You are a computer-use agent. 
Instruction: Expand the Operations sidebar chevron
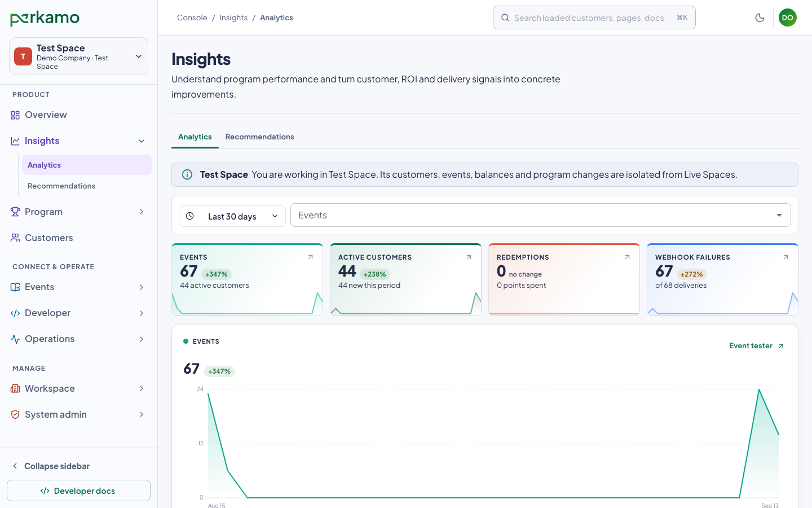point(142,339)
